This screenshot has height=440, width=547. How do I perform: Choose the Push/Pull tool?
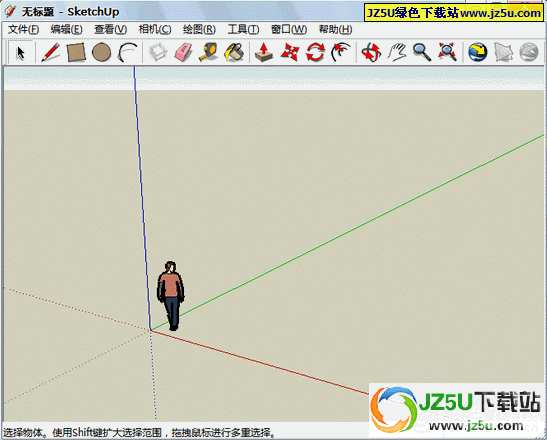click(264, 52)
